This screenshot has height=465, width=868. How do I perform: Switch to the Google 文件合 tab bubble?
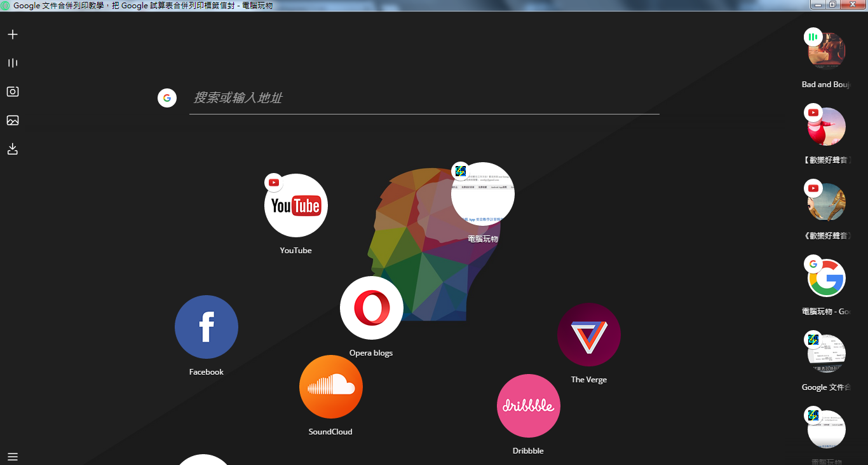[827, 354]
